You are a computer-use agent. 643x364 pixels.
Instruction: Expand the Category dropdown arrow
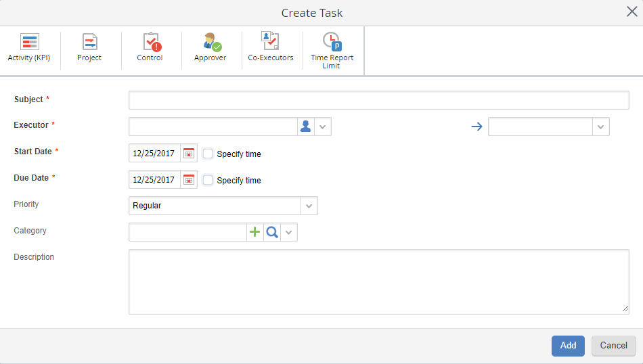click(289, 232)
